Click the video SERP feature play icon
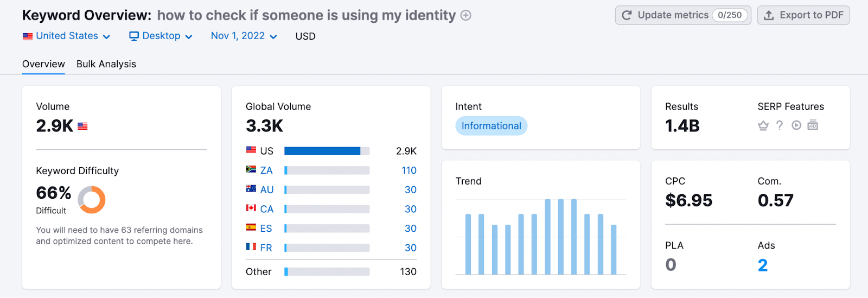 pos(796,125)
